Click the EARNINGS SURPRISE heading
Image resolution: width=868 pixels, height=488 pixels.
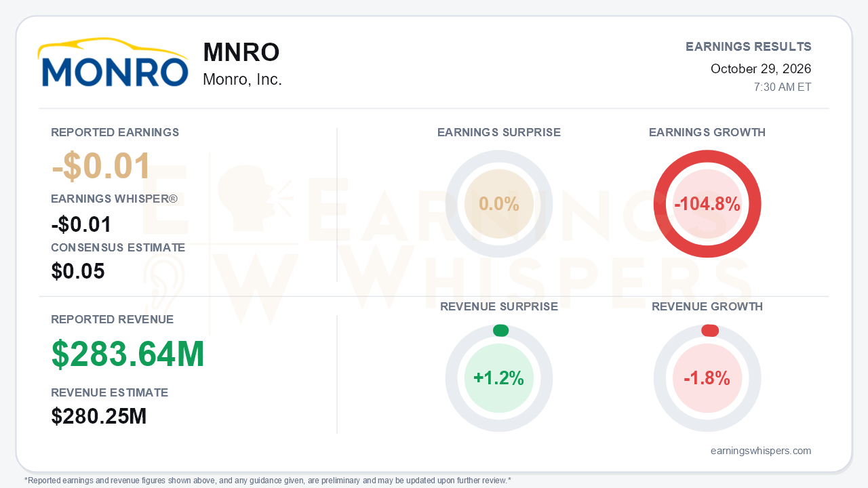499,133
